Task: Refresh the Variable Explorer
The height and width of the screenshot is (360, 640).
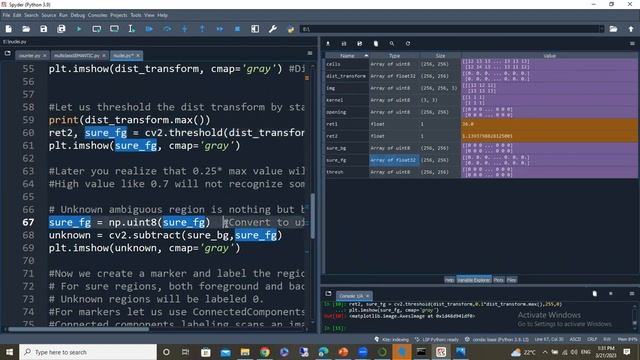Action: click(408, 44)
